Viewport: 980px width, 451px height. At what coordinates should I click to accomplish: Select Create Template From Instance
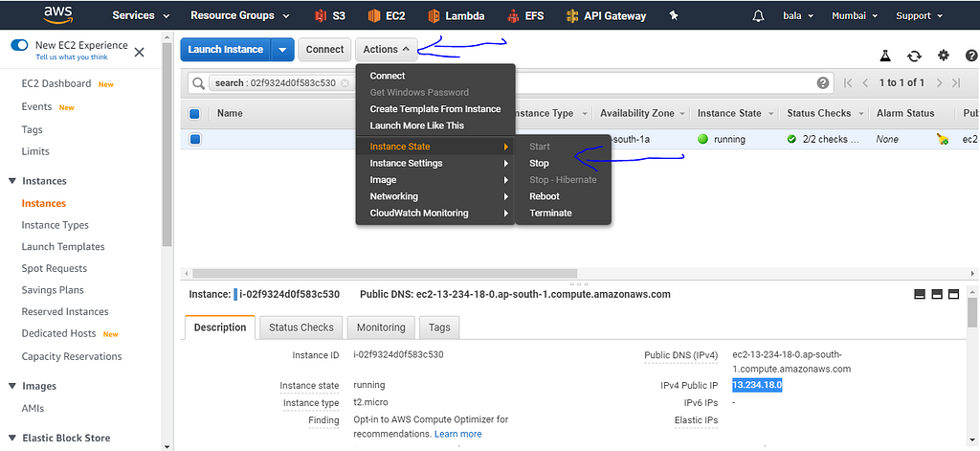435,109
